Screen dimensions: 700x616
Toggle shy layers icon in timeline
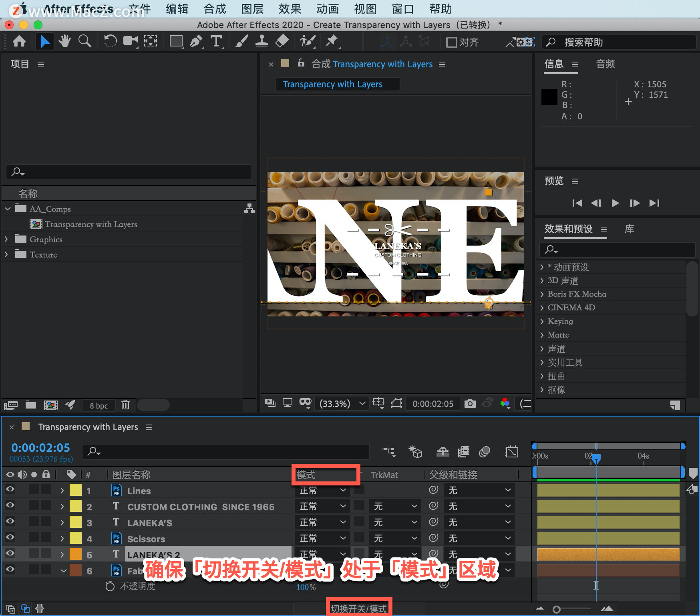[443, 452]
